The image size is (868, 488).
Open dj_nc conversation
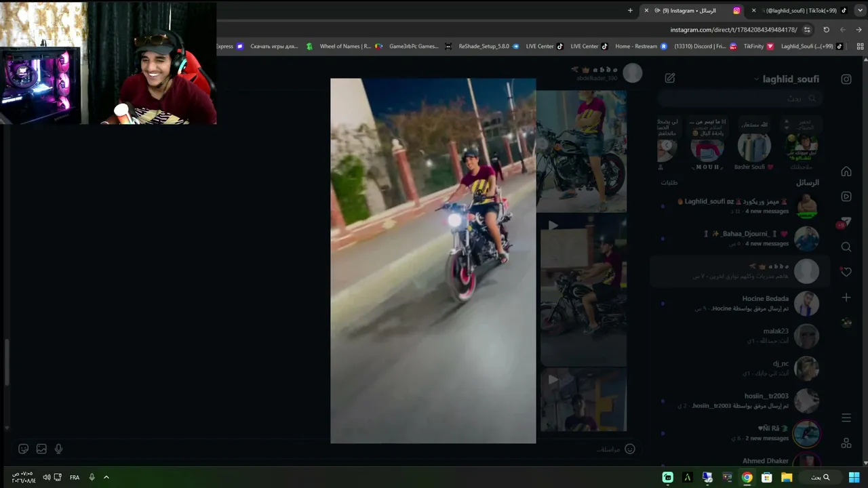(x=740, y=369)
